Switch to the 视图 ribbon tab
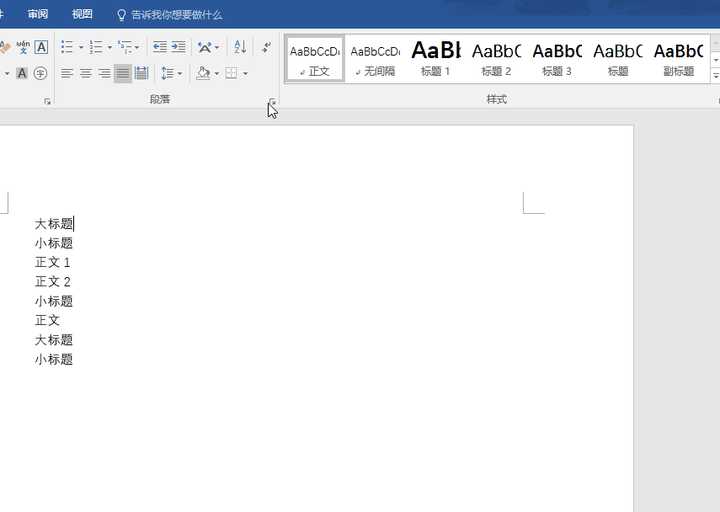The height and width of the screenshot is (512, 720). tap(82, 14)
